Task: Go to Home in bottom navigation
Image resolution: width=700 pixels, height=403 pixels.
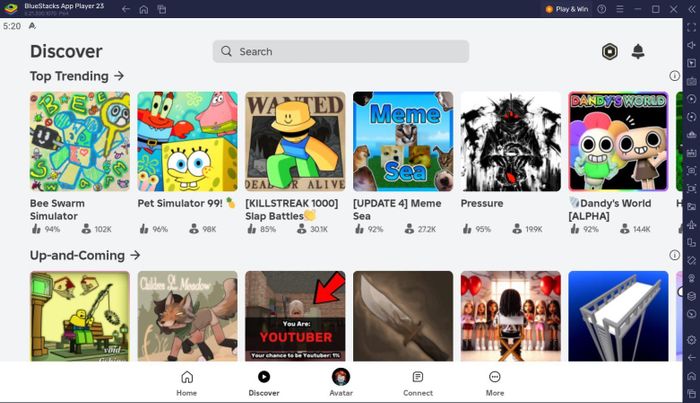Action: 187,384
